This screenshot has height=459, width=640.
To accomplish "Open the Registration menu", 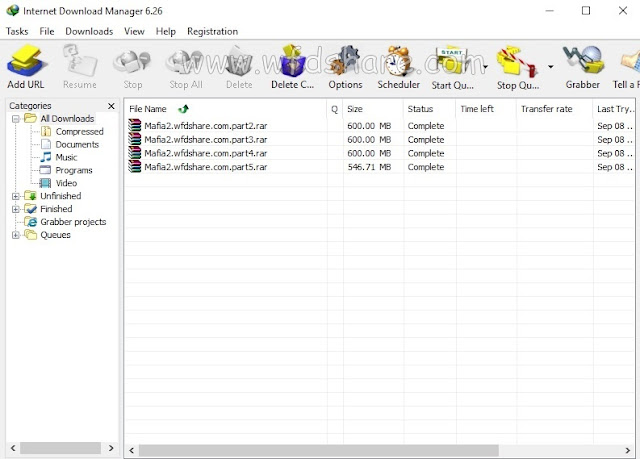I will click(x=212, y=31).
